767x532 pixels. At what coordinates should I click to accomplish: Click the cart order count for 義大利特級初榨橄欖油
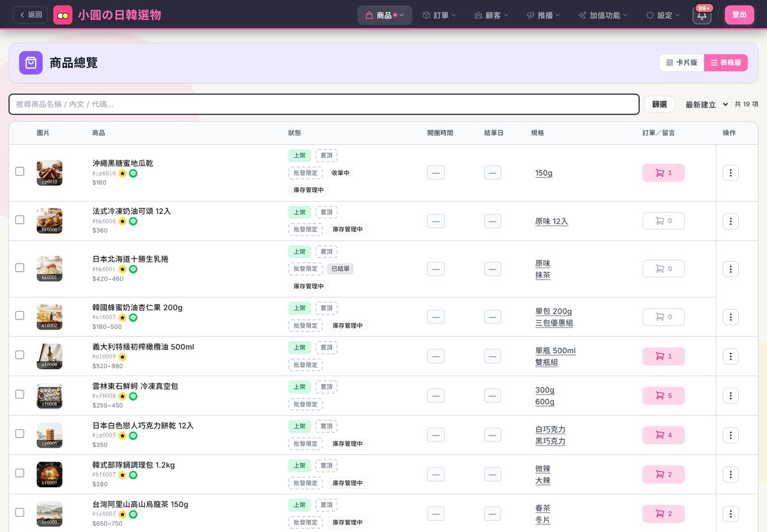pos(663,356)
